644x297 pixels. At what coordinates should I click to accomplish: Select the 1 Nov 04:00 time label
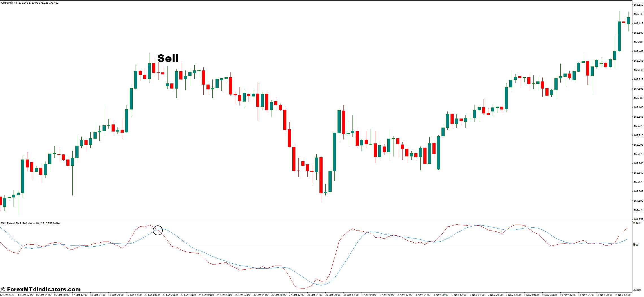(369, 295)
